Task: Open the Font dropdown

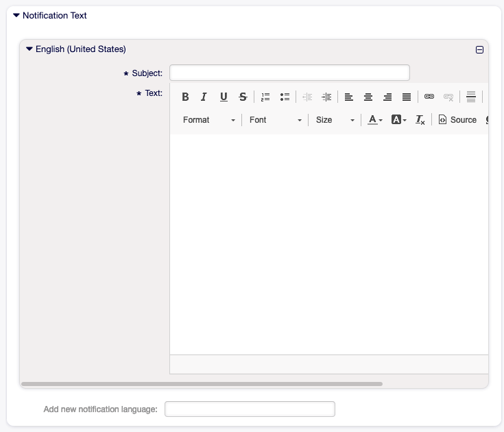Action: tap(276, 120)
